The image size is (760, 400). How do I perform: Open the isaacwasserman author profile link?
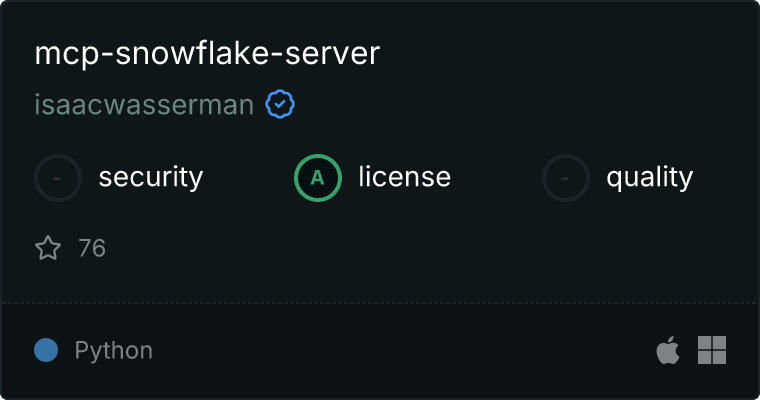coord(144,105)
